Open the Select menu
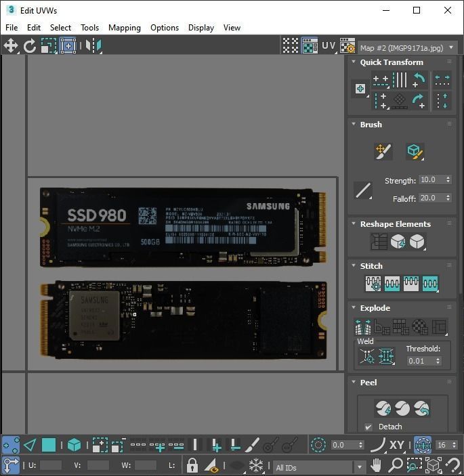This screenshot has height=476, width=464. (60, 28)
